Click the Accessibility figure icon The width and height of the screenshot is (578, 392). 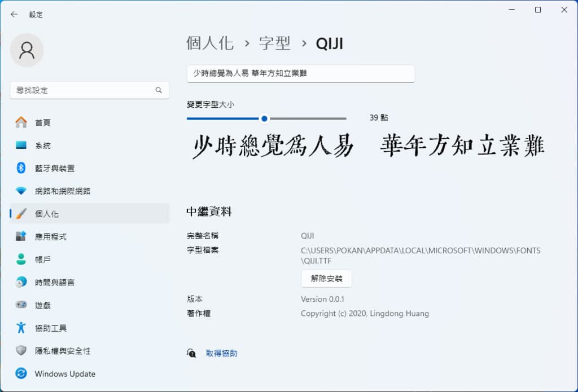tap(21, 328)
